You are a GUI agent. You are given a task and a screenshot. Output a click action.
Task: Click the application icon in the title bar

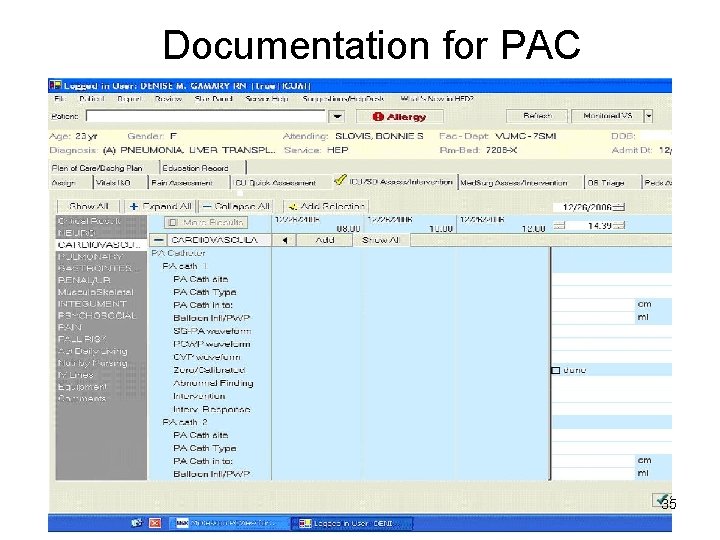(x=56, y=85)
